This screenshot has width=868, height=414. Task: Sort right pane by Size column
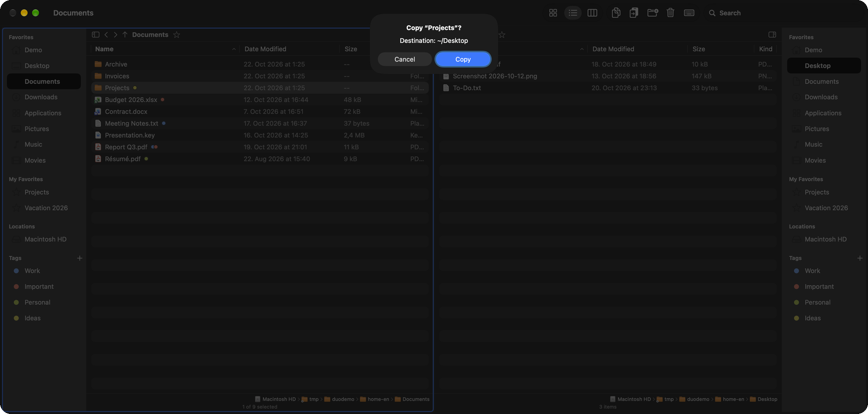[x=699, y=49]
